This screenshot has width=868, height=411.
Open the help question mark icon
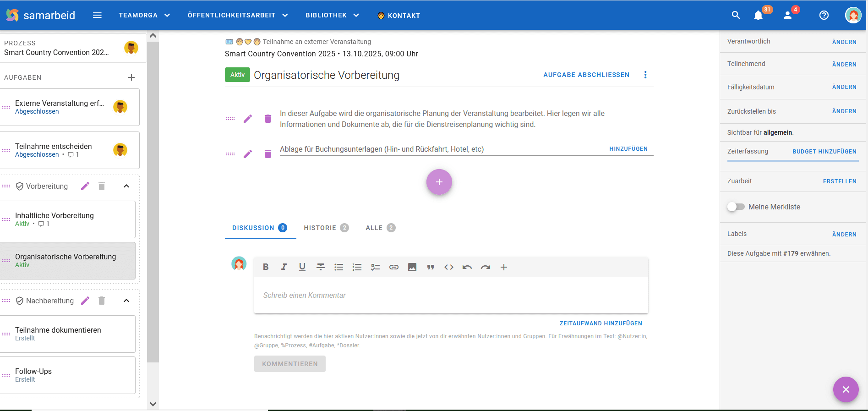[824, 15]
